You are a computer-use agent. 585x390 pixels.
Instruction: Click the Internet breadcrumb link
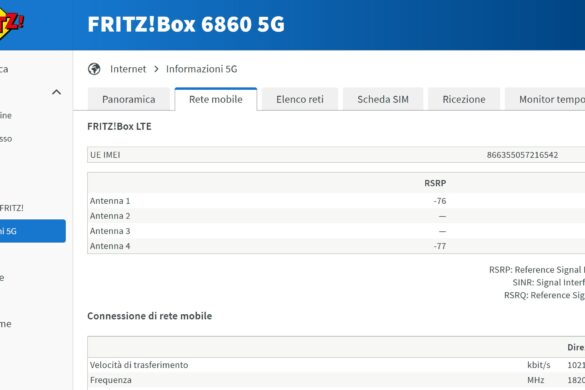pos(128,69)
